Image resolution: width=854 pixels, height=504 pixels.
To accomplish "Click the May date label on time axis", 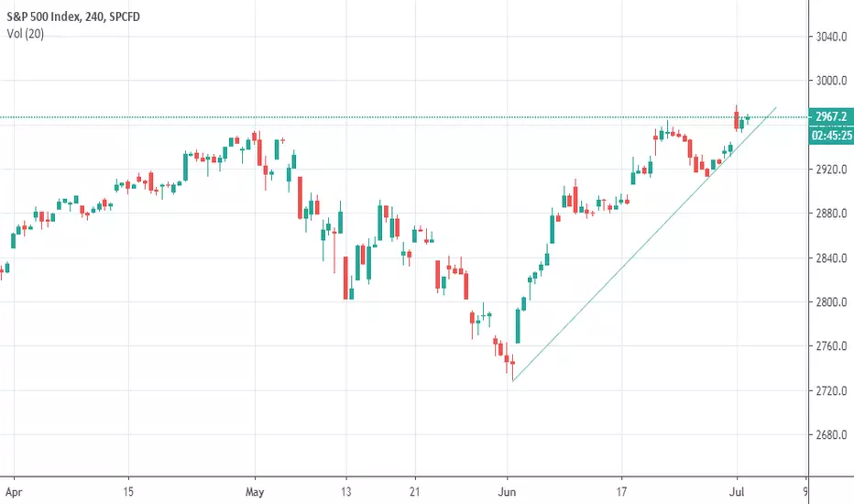I will 255,492.
